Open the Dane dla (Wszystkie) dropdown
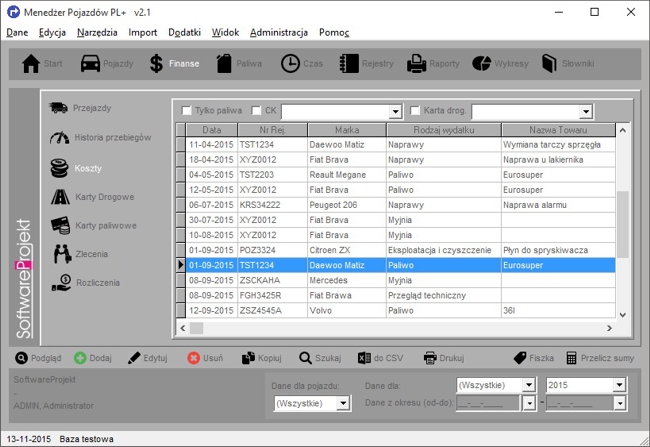 pyautogui.click(x=529, y=385)
